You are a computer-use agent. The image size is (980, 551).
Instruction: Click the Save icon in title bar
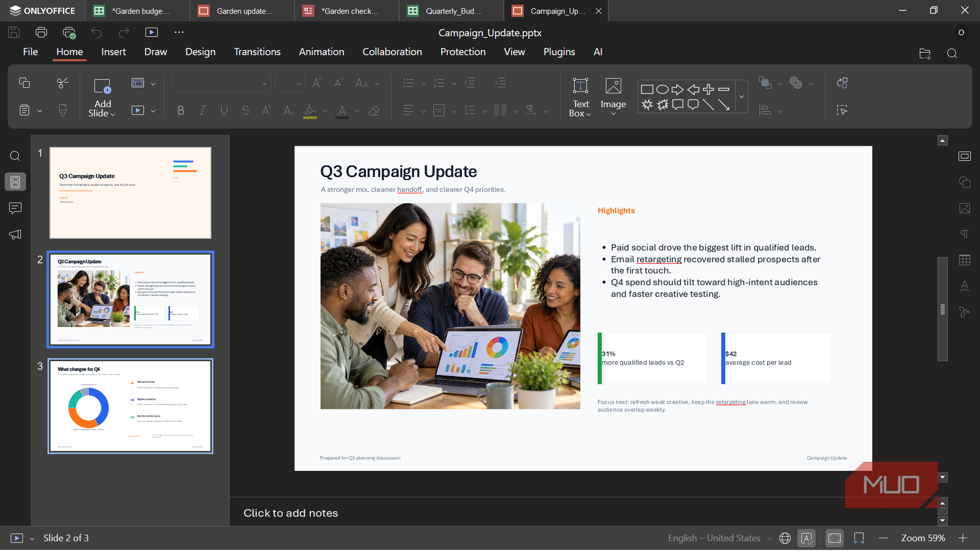(14, 32)
